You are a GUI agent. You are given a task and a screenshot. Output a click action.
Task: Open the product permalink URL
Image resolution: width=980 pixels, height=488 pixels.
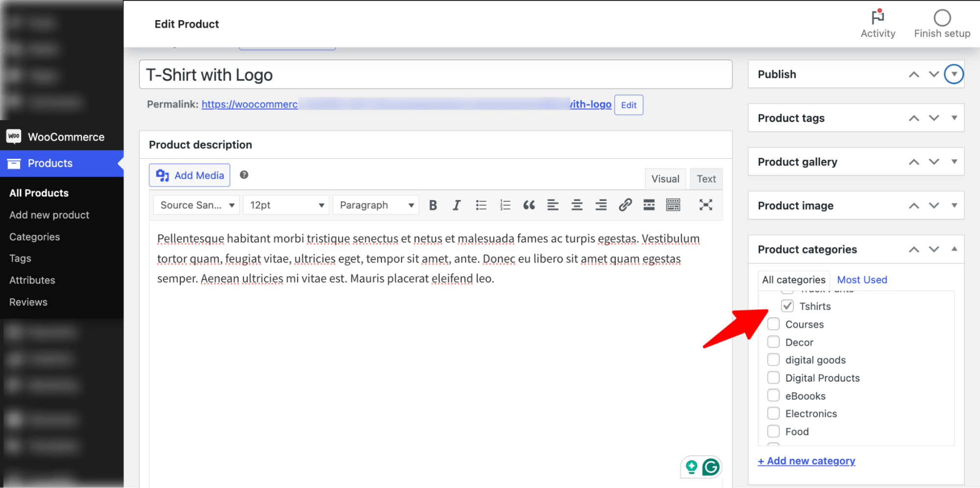[406, 104]
